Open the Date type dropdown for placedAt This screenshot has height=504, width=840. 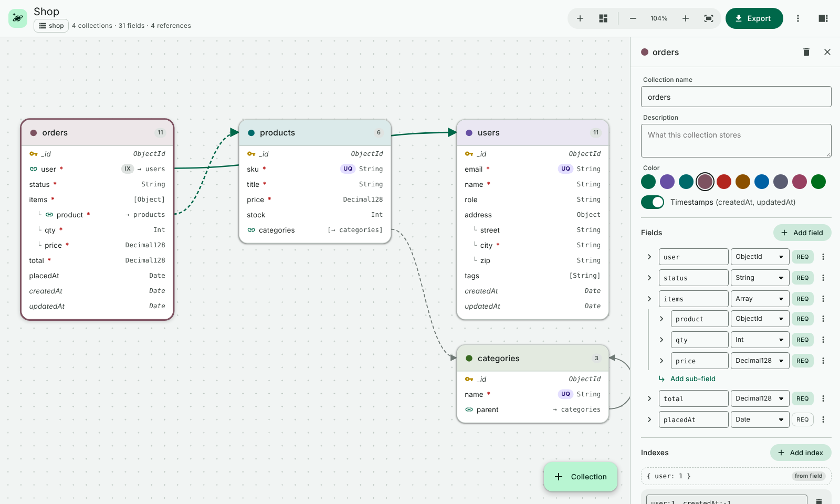(x=760, y=419)
